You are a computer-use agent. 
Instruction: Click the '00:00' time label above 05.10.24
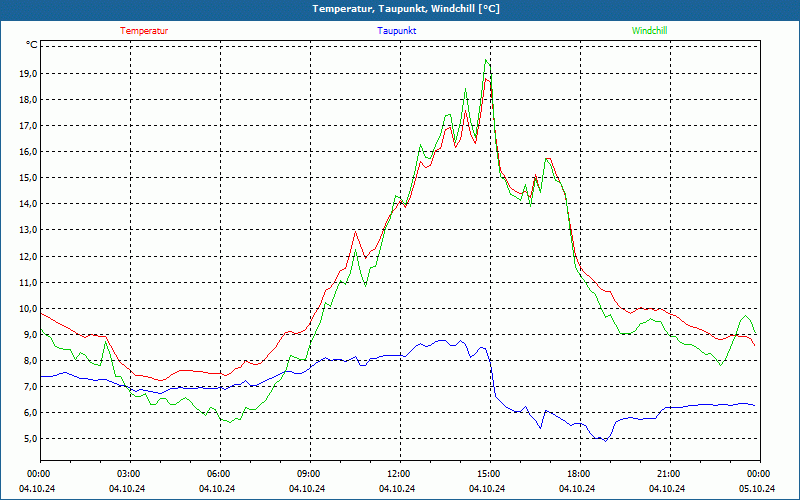click(757, 474)
